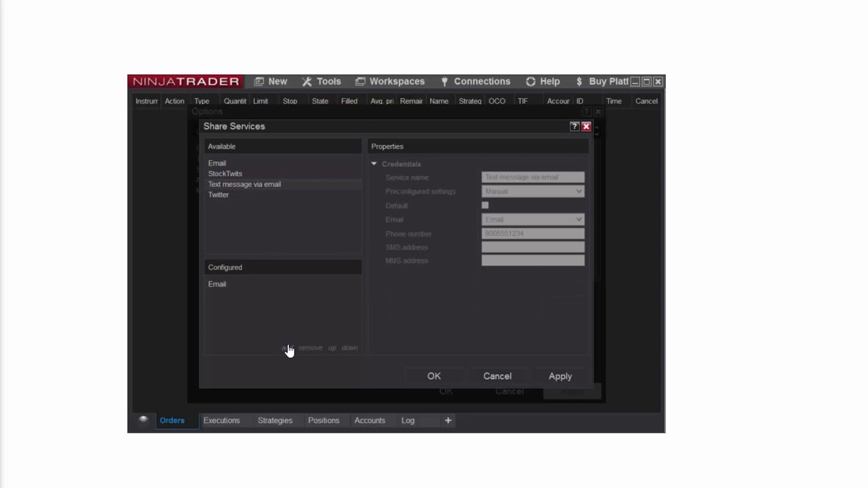Close the Share Services dialog
The width and height of the screenshot is (868, 488).
587,126
